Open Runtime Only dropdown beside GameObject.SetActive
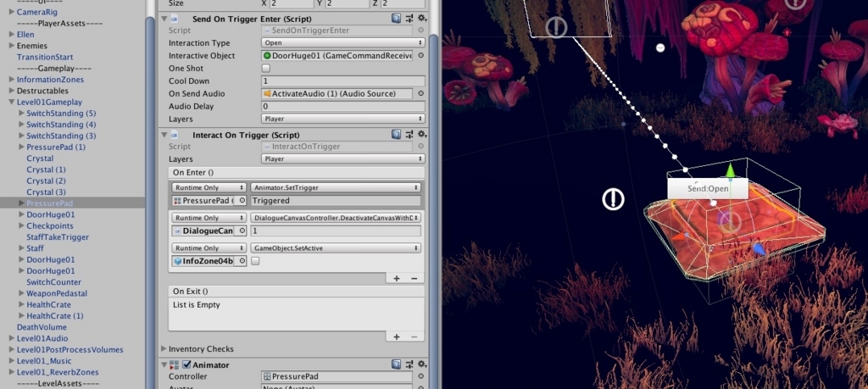Screen dimensions: 868x389 pos(209,248)
